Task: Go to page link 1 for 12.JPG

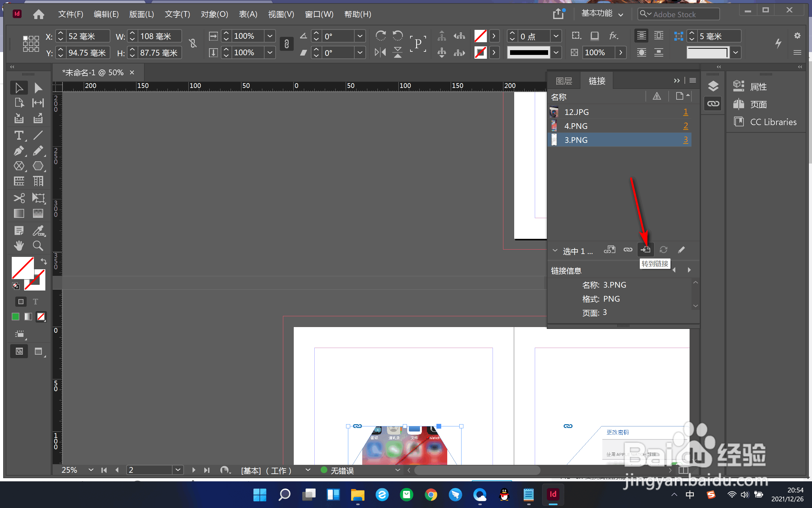Action: [685, 112]
